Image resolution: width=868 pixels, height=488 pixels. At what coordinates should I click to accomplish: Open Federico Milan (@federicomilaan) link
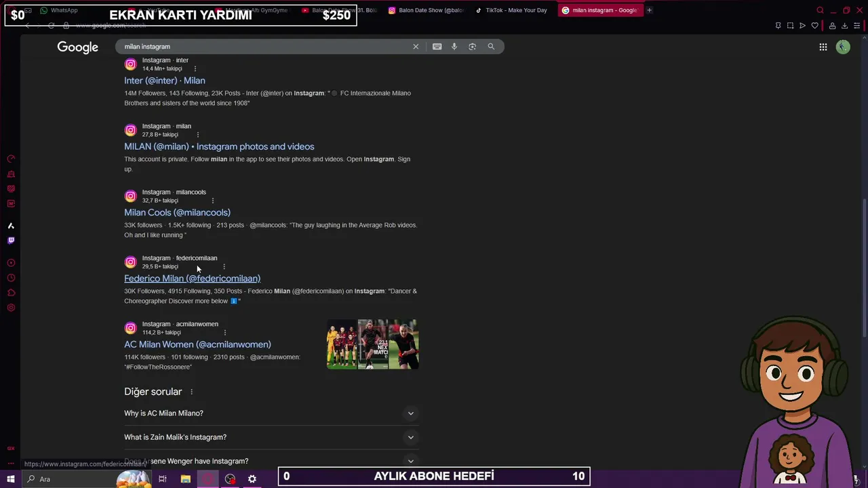(192, 279)
